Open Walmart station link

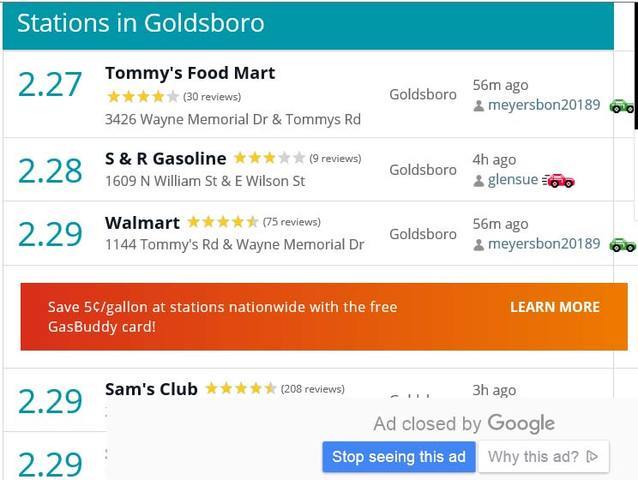[x=142, y=222]
